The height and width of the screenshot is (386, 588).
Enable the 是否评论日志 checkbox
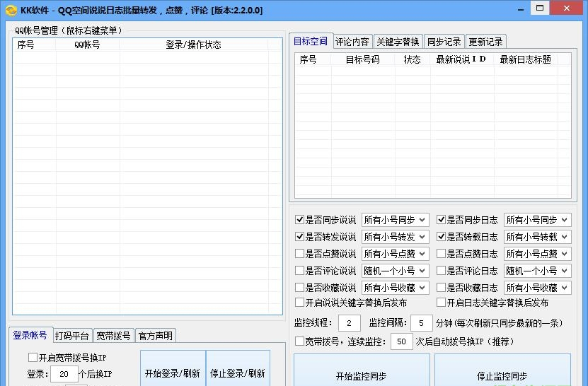pyautogui.click(x=441, y=271)
